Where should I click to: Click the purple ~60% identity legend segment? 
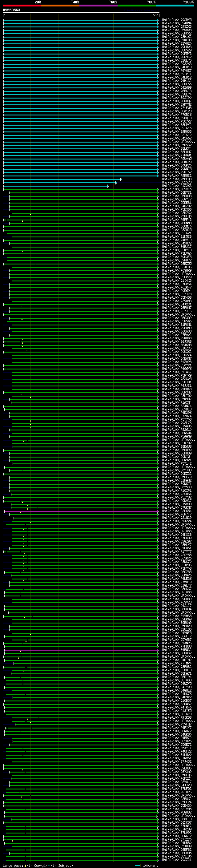(99, 6)
